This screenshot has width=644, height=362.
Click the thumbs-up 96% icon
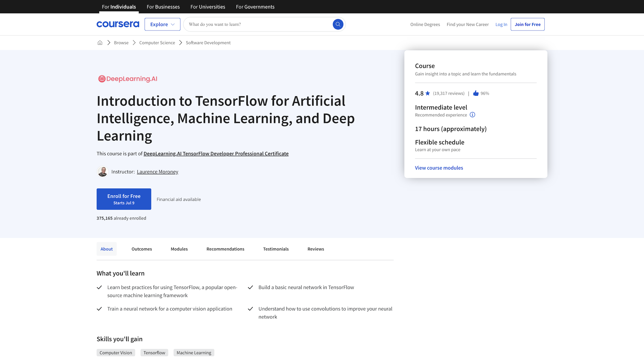(476, 93)
